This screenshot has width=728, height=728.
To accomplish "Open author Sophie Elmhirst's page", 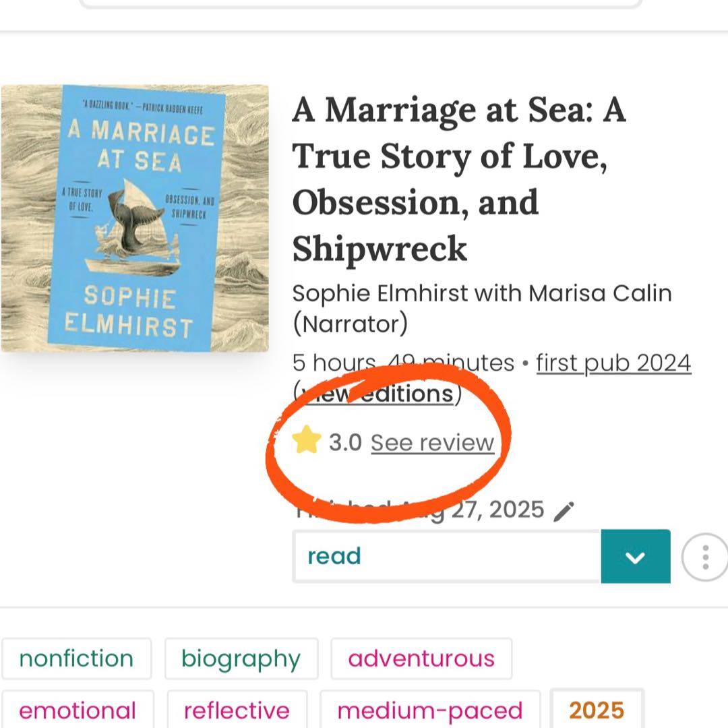I will pos(380,293).
